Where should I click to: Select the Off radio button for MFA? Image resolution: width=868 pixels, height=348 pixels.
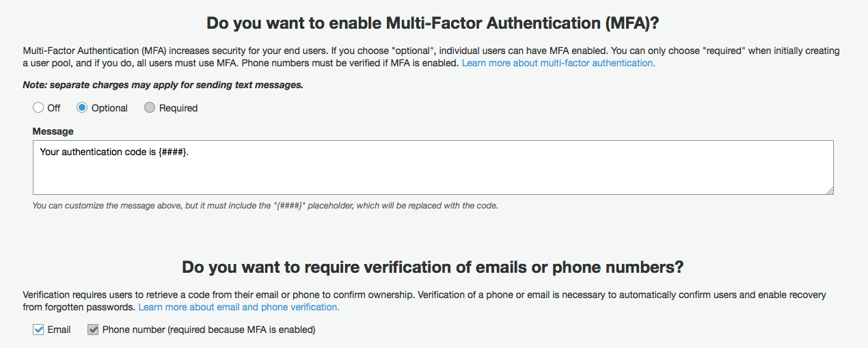click(x=38, y=108)
